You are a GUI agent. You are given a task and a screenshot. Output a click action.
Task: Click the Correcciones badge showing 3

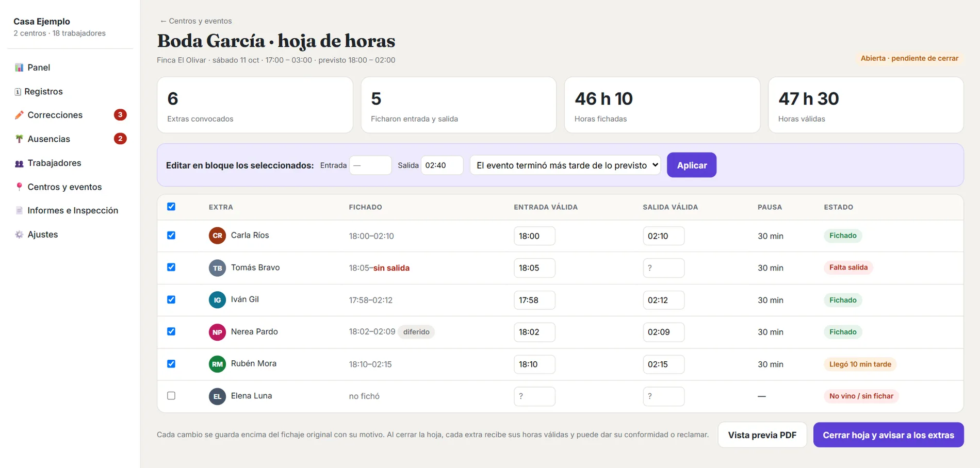[120, 115]
